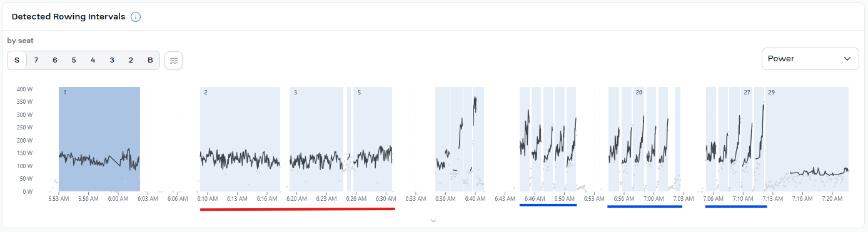Select bow seat B toggle
The width and height of the screenshot is (868, 232).
tap(150, 61)
